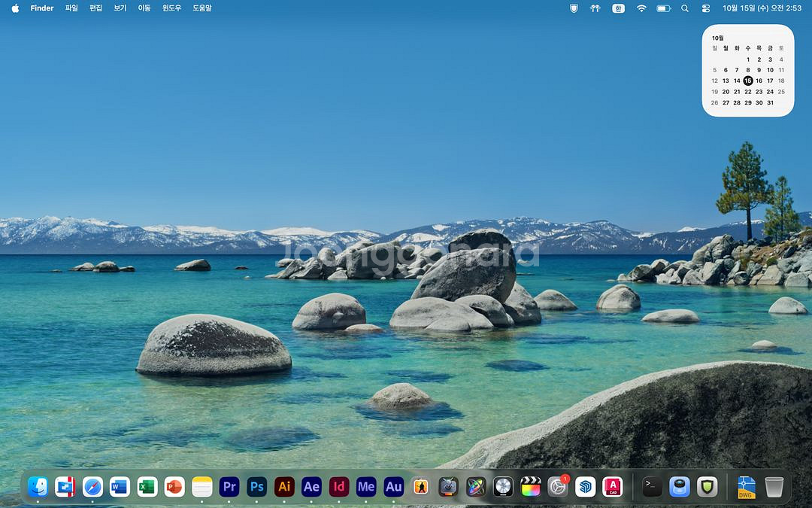Open Final Cut Pro
Image resolution: width=812 pixels, height=508 pixels.
[530, 487]
